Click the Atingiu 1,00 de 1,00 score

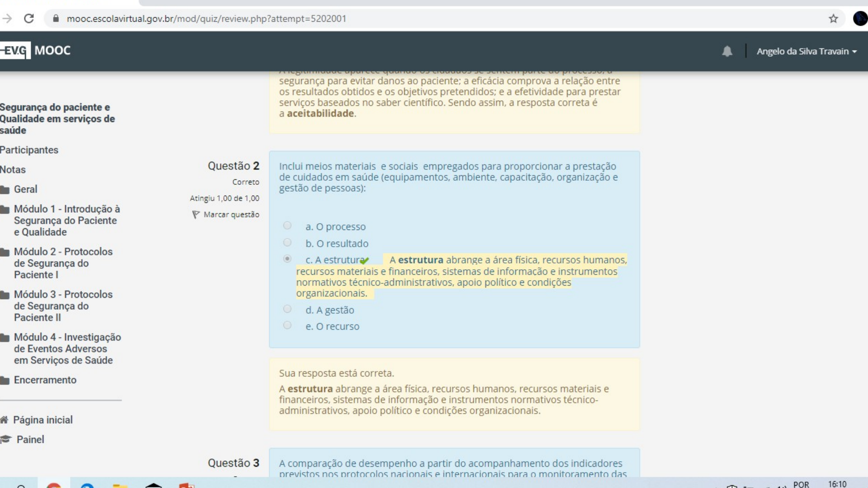point(225,198)
